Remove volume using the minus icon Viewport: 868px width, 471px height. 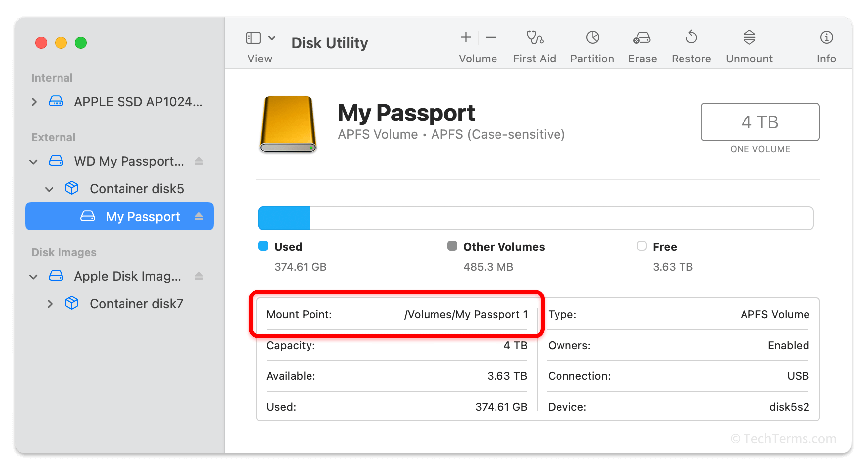(x=491, y=37)
